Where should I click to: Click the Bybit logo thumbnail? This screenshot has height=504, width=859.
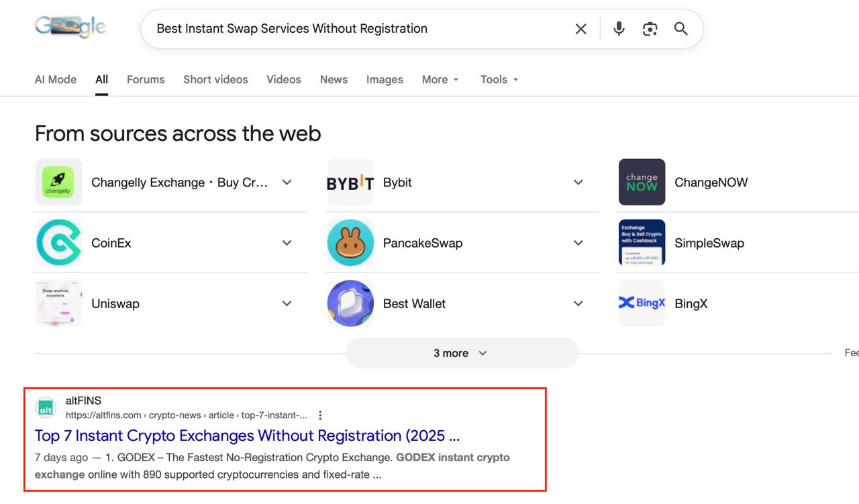point(350,182)
